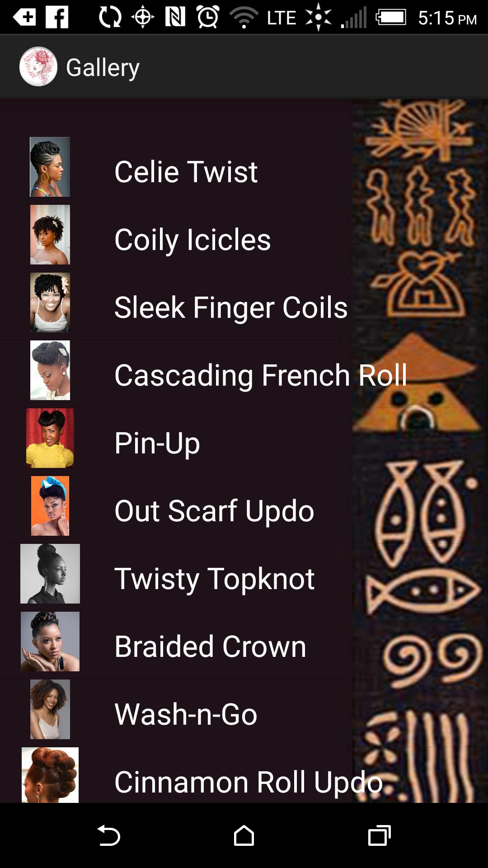Tap the Gallery app logo icon

[38, 67]
